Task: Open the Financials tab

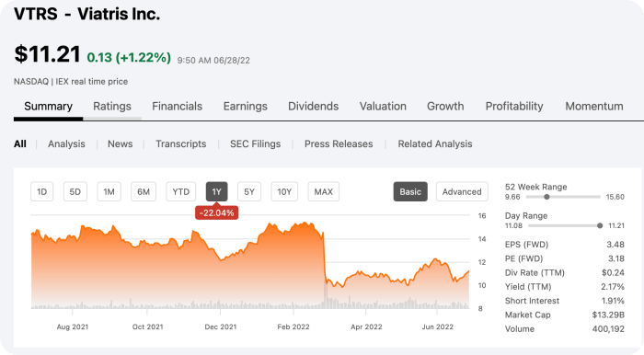Action: pyautogui.click(x=177, y=107)
